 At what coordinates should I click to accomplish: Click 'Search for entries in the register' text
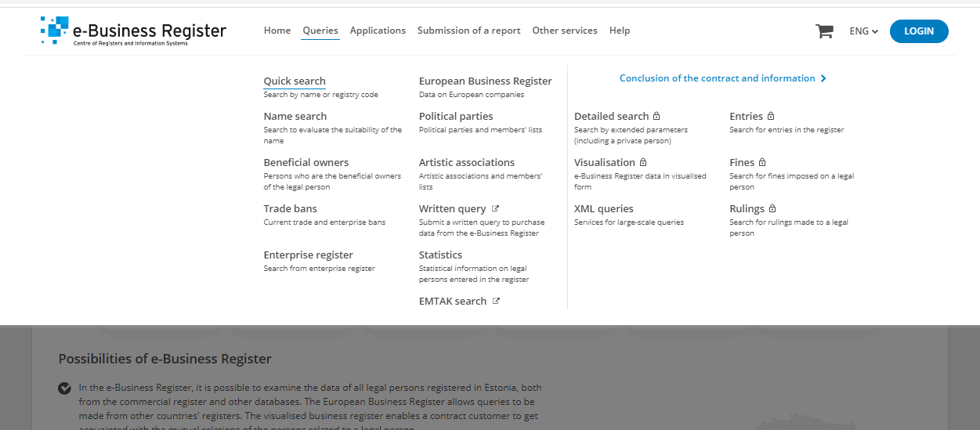[787, 130]
